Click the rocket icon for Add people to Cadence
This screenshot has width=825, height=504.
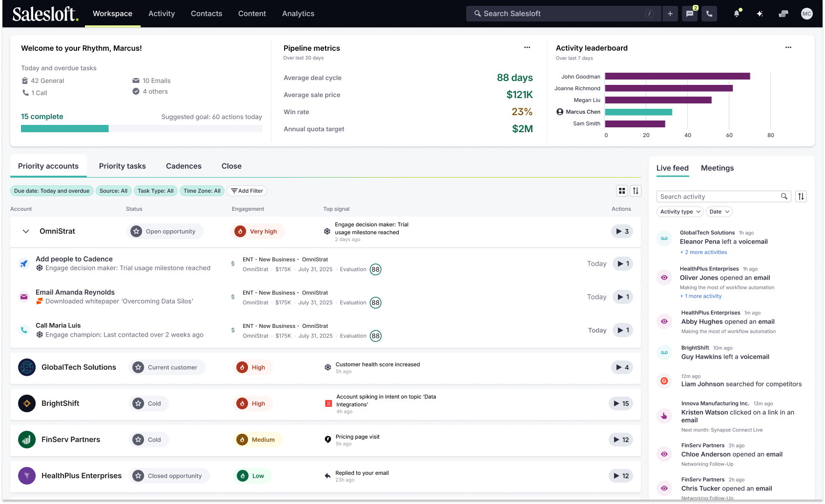pyautogui.click(x=23, y=263)
